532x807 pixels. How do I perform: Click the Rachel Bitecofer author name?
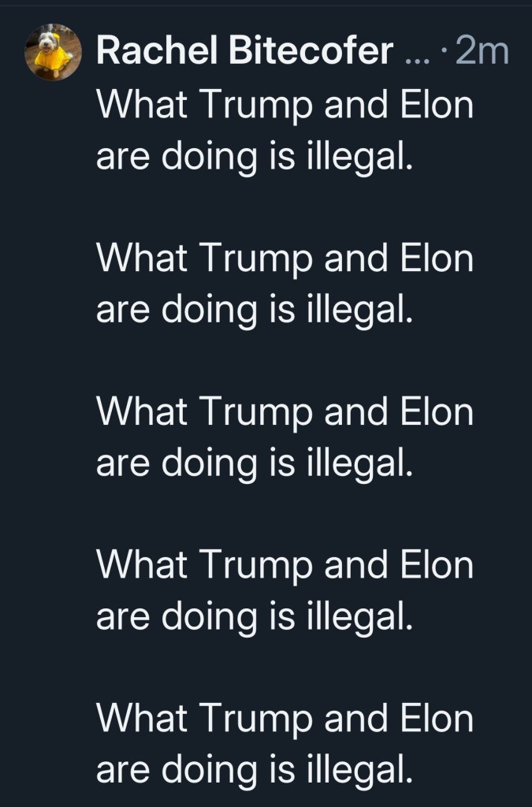(x=244, y=53)
